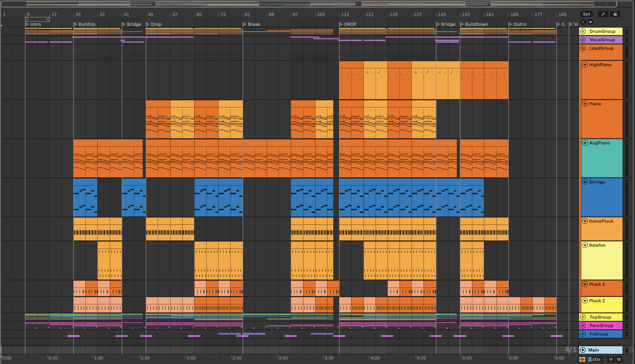Viewport: 635px width, 364px height.
Task: Fold the KeinePluck track
Action: 585,221
